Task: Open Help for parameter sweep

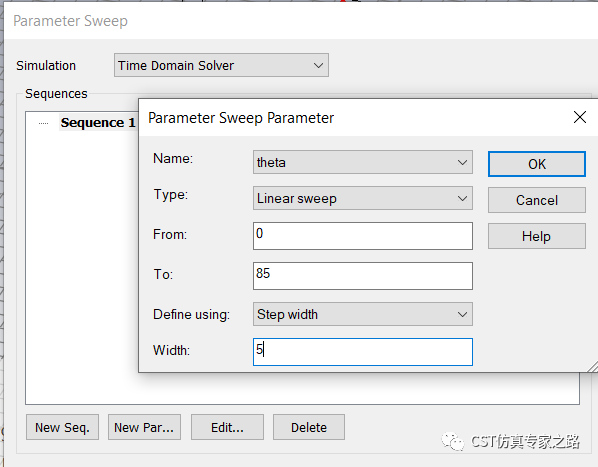Action: pyautogui.click(x=537, y=236)
